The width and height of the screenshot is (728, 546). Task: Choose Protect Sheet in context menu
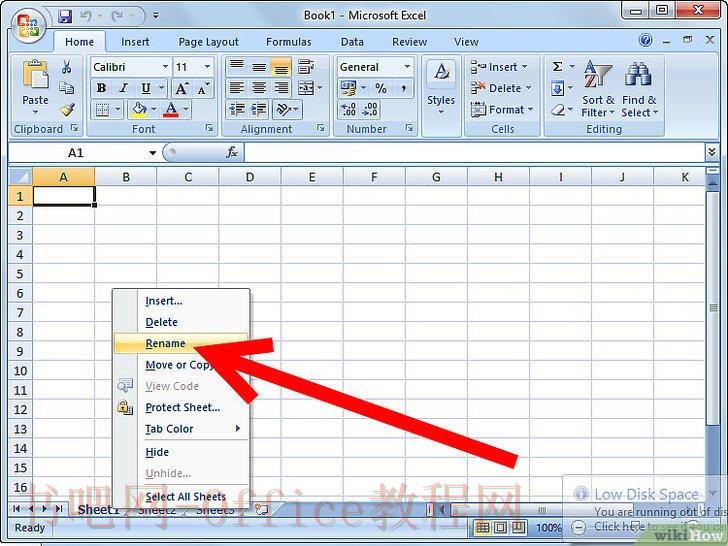181,407
